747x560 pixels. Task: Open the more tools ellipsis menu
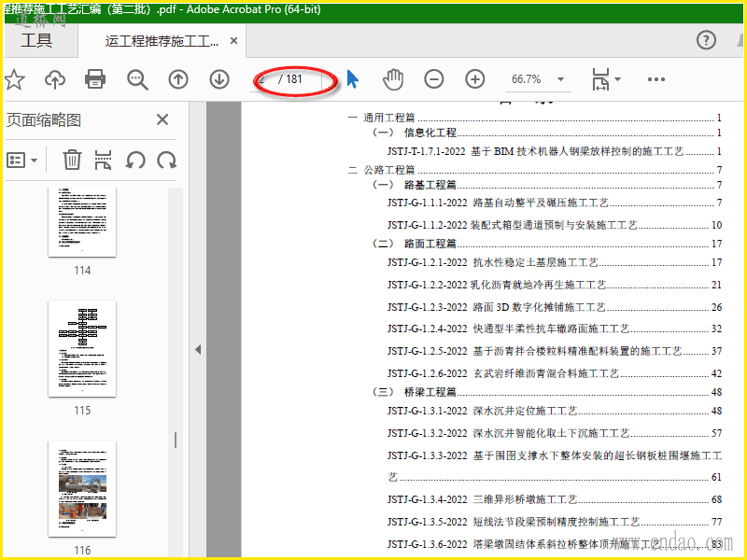[x=656, y=79]
